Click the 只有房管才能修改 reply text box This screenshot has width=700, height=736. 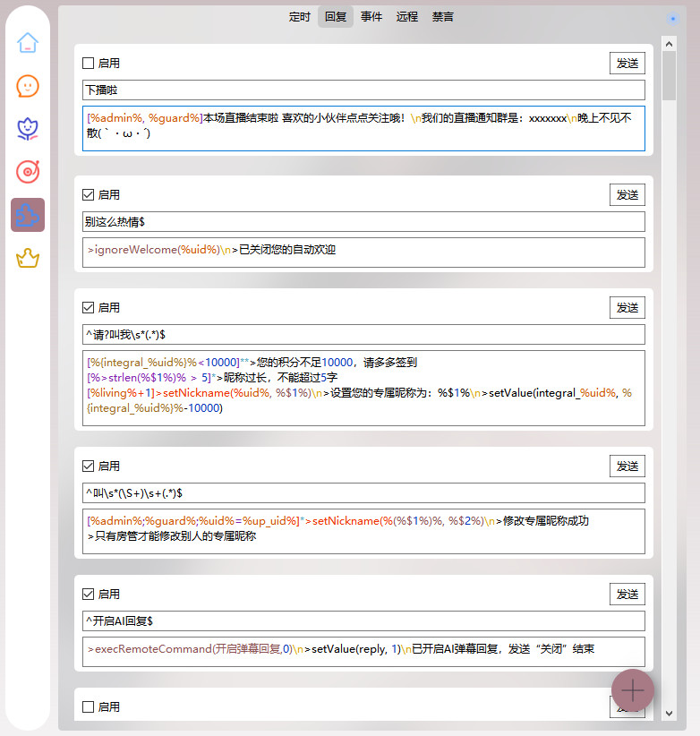(x=363, y=531)
